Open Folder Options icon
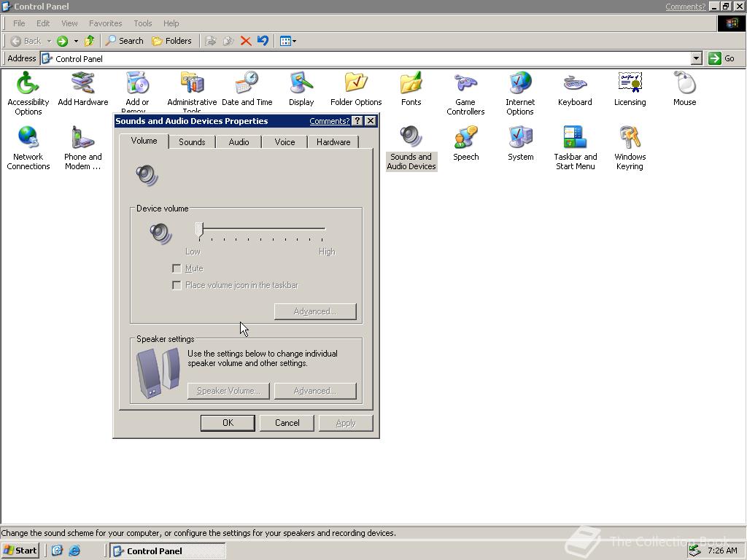 point(356,88)
